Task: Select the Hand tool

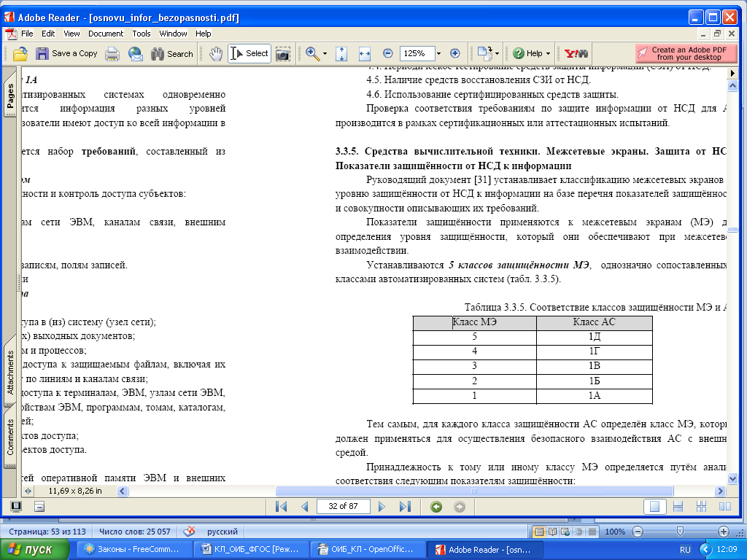Action: click(x=216, y=54)
